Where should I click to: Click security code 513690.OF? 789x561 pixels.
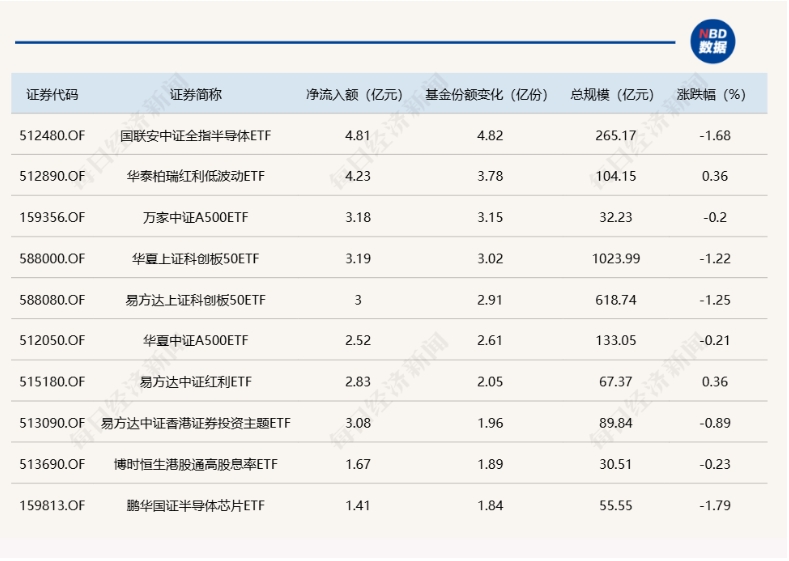(53, 464)
